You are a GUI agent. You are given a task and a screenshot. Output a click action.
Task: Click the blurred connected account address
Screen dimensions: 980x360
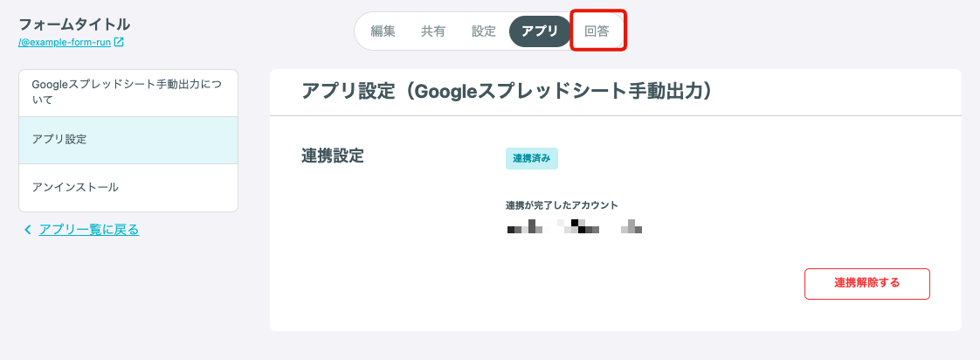(x=575, y=227)
